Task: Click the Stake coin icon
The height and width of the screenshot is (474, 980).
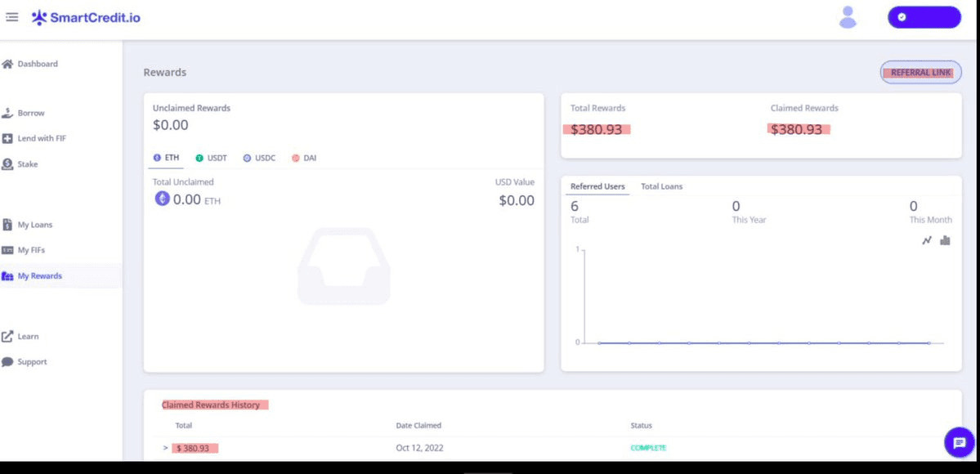Action: [x=7, y=163]
